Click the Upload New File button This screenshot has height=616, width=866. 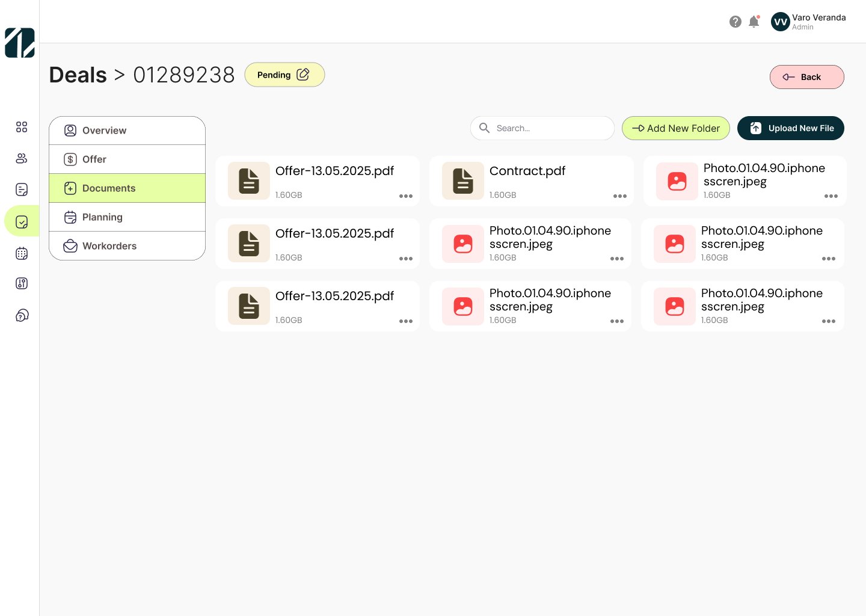[790, 128]
